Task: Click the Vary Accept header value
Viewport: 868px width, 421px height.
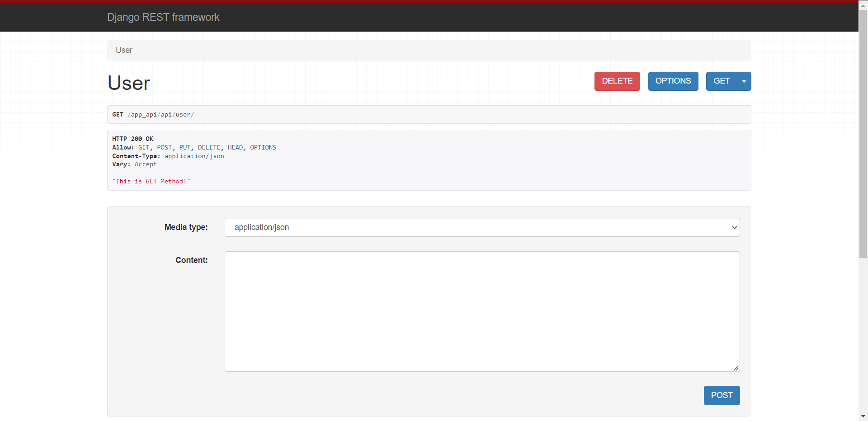Action: click(146, 164)
